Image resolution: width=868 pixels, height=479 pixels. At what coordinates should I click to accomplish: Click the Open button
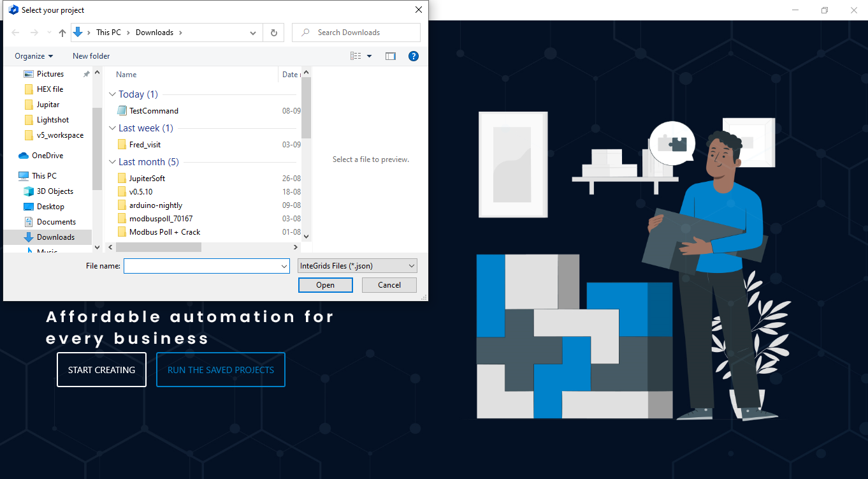tap(326, 285)
